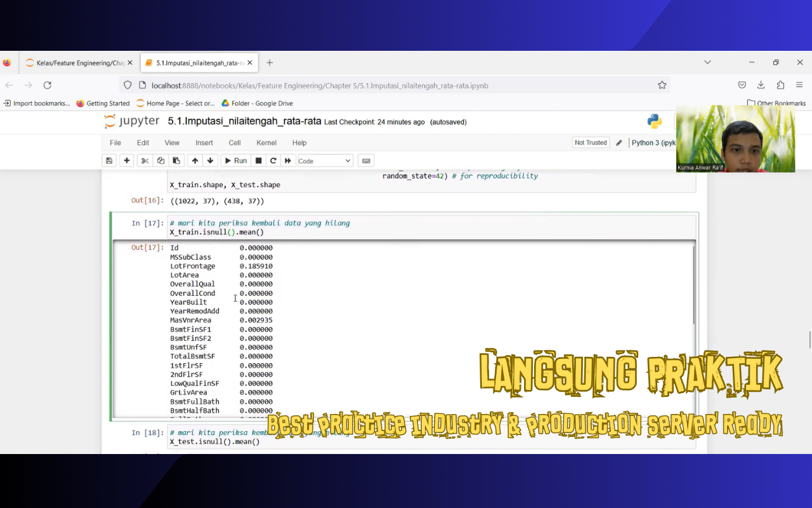Viewport: 812px width, 508px height.
Task: Open the Kernel menu
Action: [x=266, y=143]
